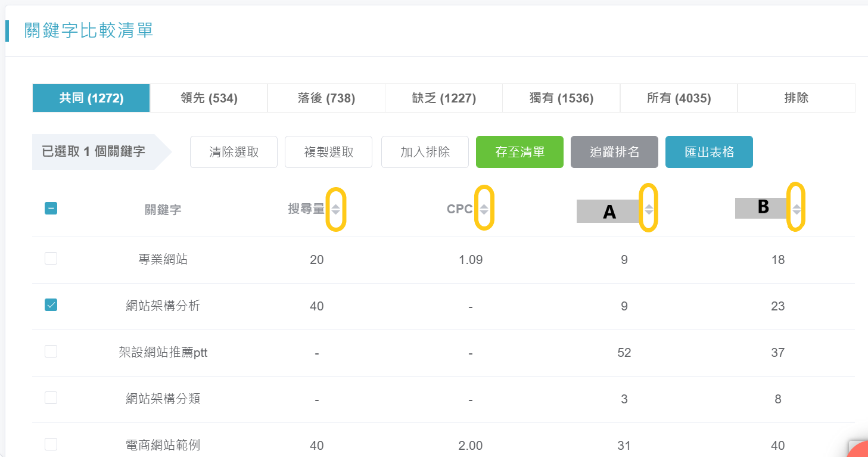Show the 所有 (4035) tab
The width and height of the screenshot is (868, 457).
point(679,98)
